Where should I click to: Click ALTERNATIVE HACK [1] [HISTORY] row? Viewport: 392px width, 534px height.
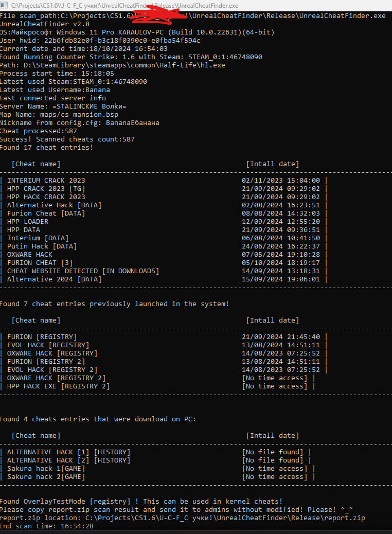pos(155,452)
